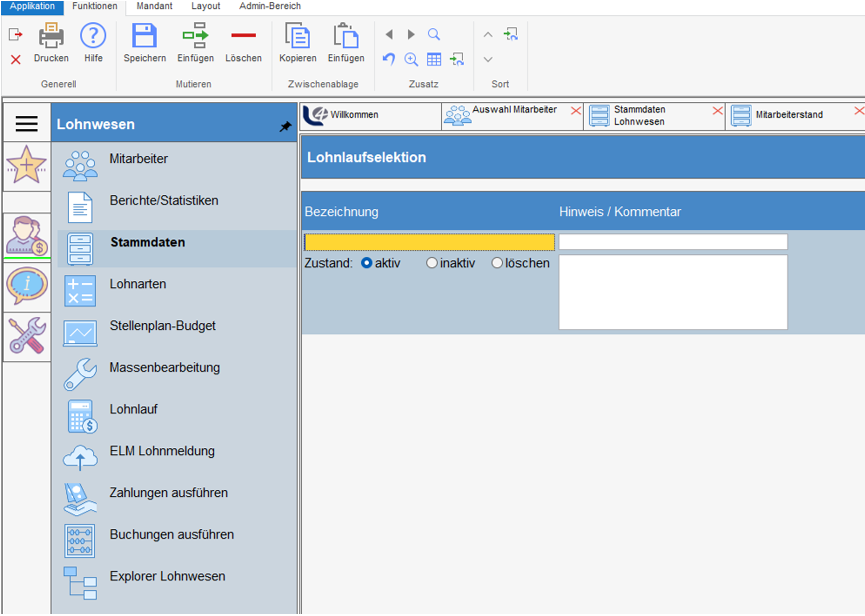The image size is (865, 616).
Task: Click the yellow Bezeichnung input field
Action: coord(429,242)
